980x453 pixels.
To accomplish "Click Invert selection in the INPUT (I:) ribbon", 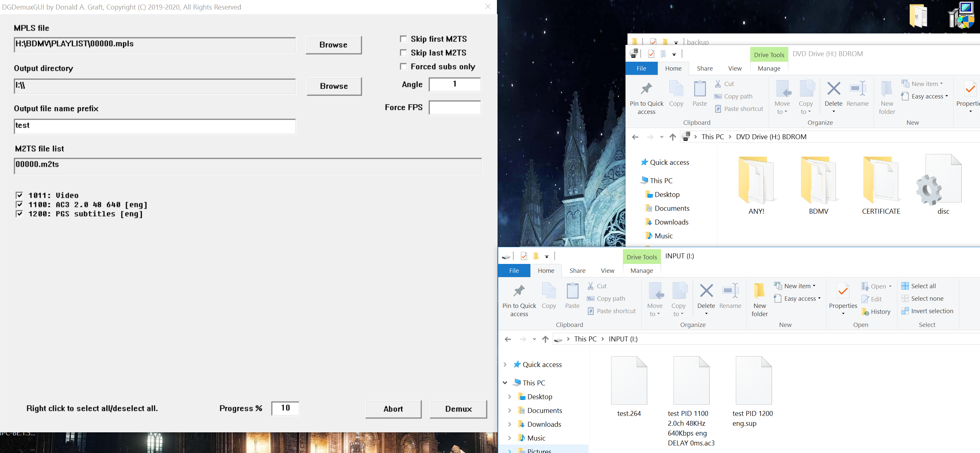I will [x=927, y=311].
